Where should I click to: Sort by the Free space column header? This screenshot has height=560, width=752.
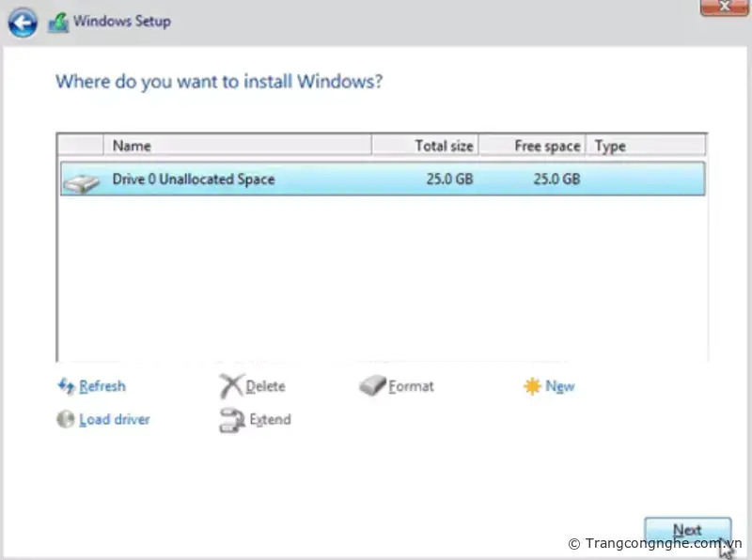533,146
